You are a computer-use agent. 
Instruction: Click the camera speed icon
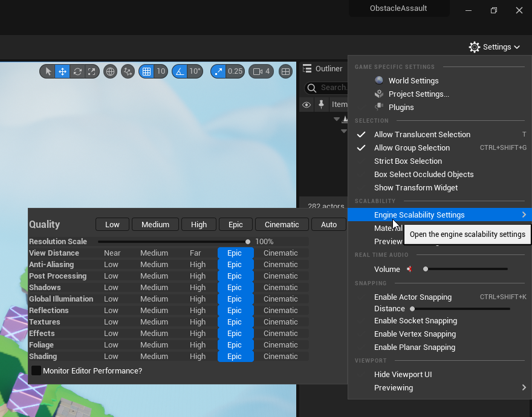click(258, 71)
